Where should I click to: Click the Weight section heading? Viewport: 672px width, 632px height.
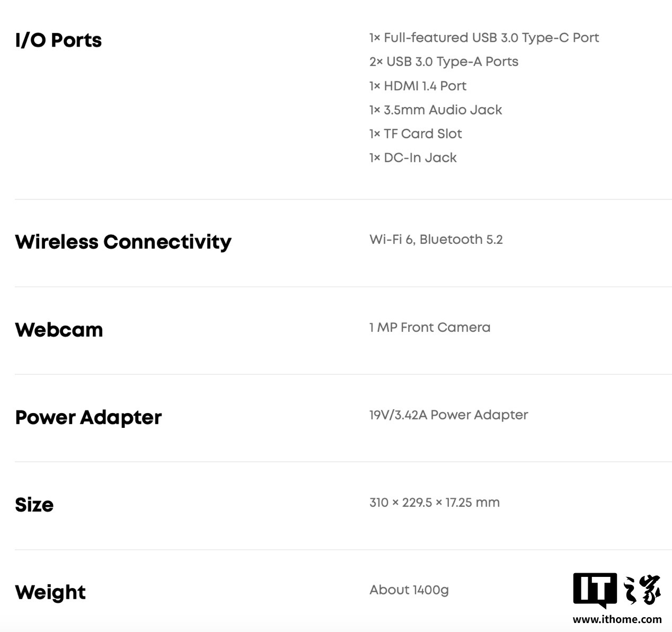pos(50,592)
